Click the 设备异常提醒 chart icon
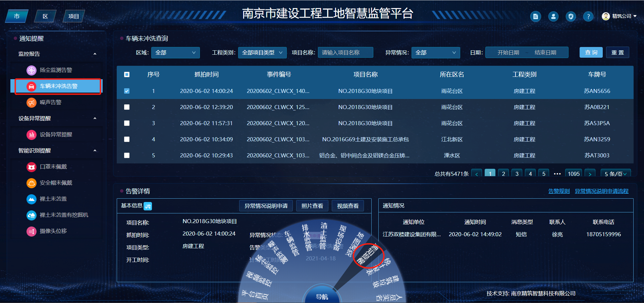644x303 pixels. coord(32,135)
